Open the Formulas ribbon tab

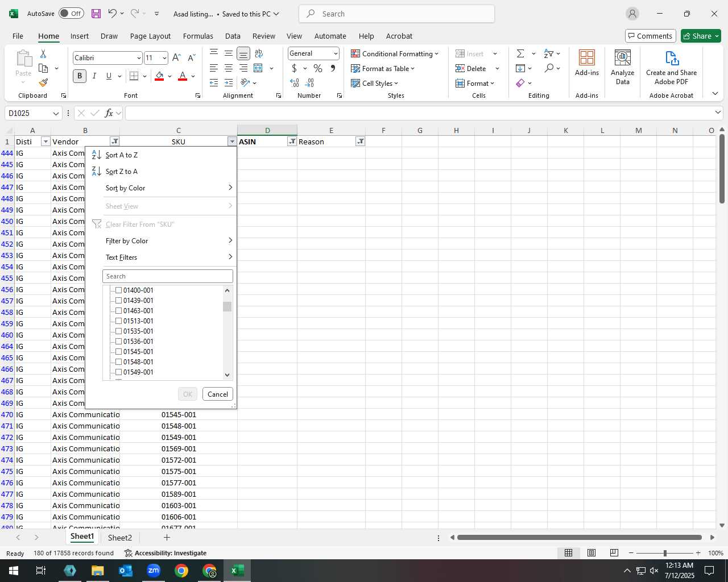coord(198,36)
